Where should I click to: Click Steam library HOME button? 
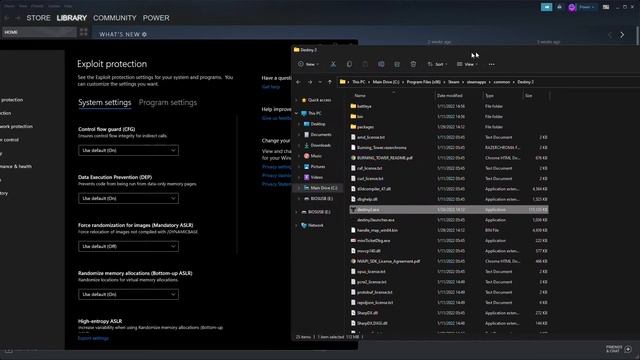[x=39, y=32]
